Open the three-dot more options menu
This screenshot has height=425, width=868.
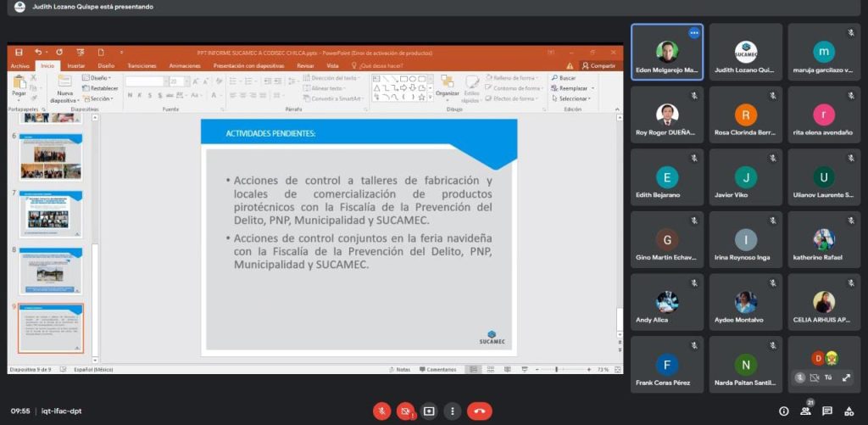pos(452,411)
